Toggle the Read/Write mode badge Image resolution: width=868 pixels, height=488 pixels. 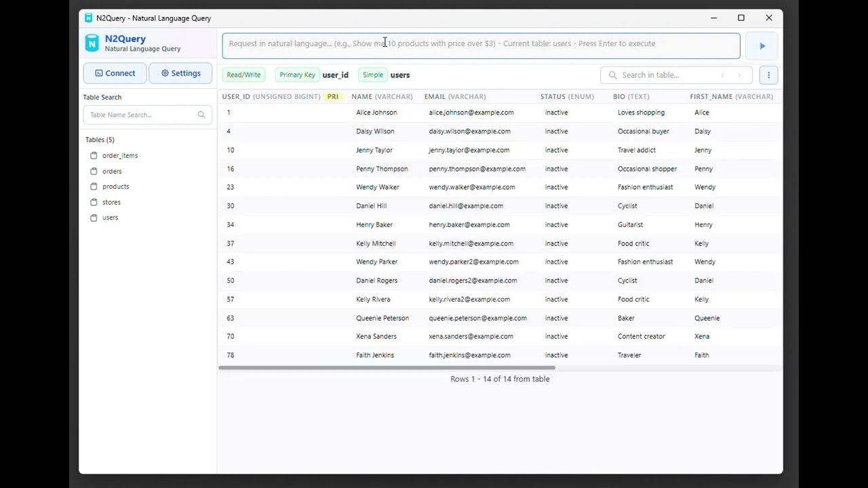[243, 75]
